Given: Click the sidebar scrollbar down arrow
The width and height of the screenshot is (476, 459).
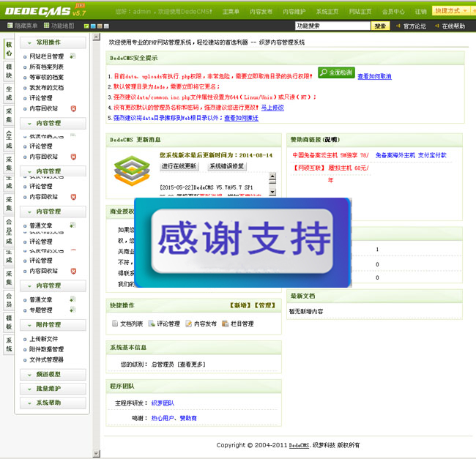Looking at the screenshot, I should point(96,454).
